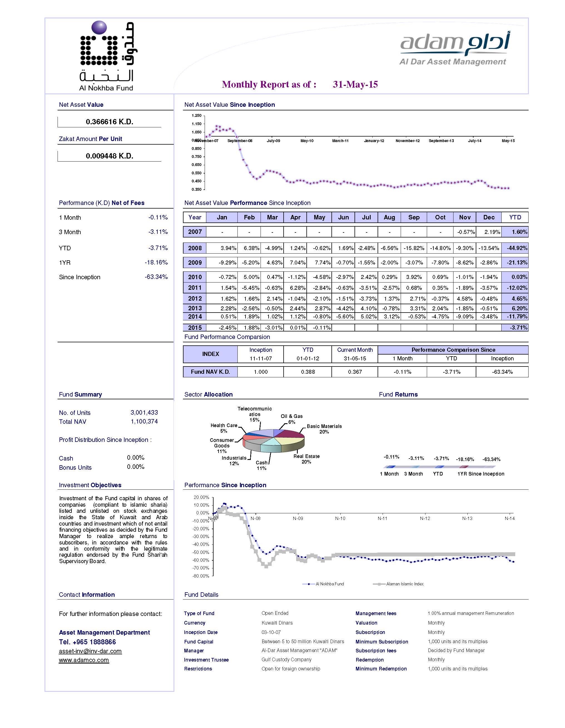Click the 2008 Sep value -15.82%
The image size is (565, 728).
[414, 248]
